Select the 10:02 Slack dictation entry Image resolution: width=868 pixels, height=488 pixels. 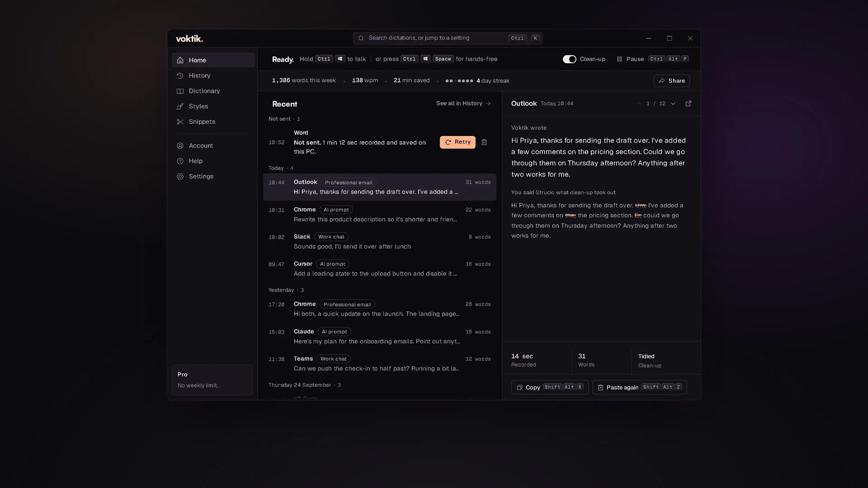379,242
